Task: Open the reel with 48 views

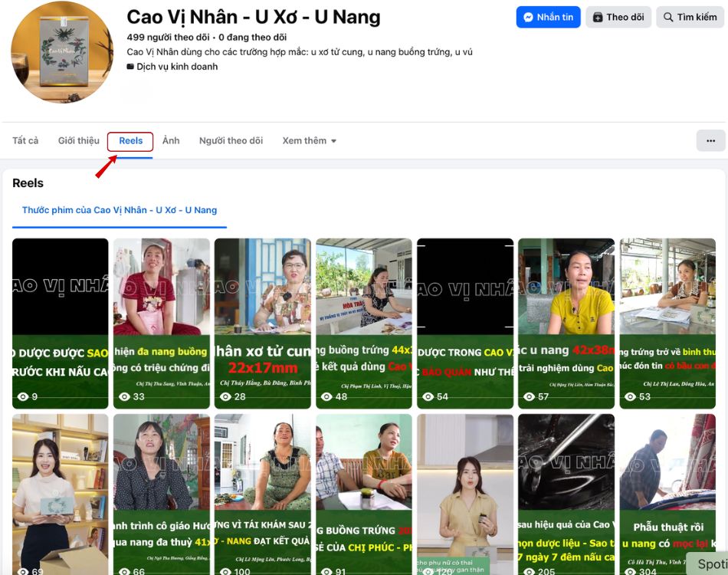Action: click(364, 324)
